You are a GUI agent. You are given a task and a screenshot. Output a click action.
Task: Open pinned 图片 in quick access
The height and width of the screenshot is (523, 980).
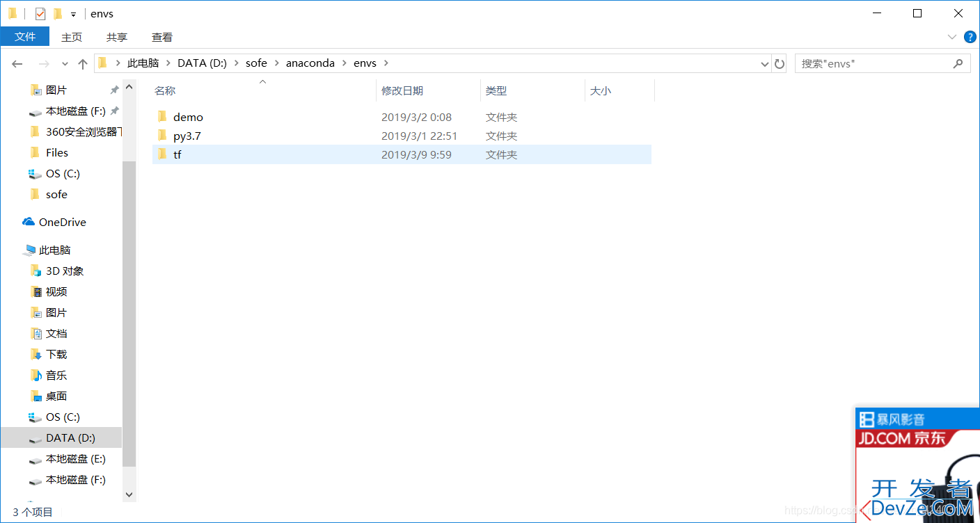point(56,90)
